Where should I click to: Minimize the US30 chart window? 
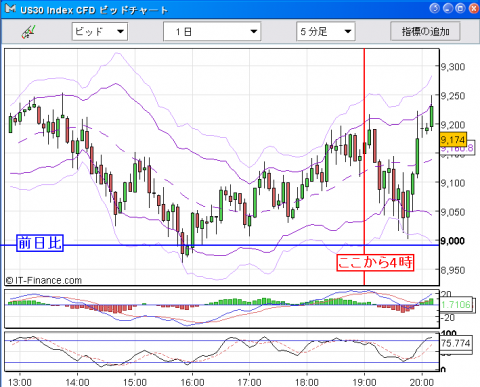pyautogui.click(x=448, y=8)
